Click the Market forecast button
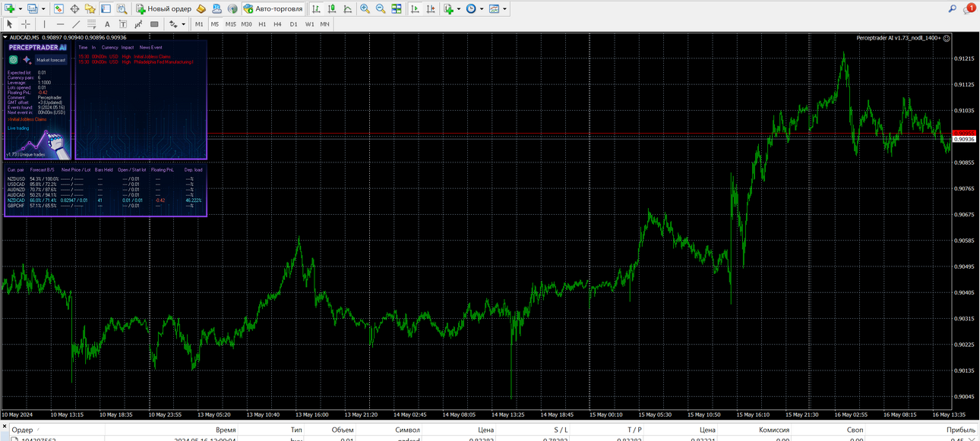Image resolution: width=980 pixels, height=441 pixels. point(52,60)
